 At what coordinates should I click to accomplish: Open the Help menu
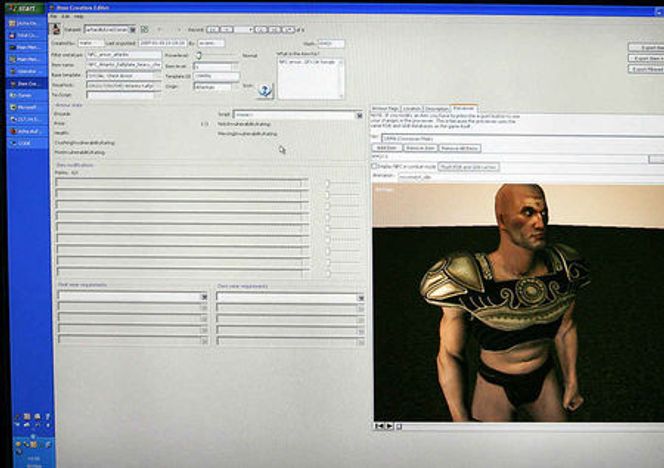78,17
